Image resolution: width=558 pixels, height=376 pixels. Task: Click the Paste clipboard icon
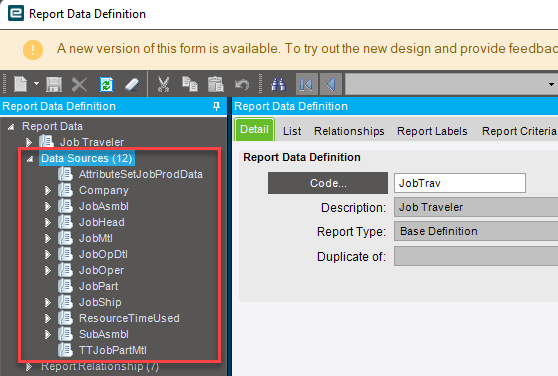[x=216, y=84]
